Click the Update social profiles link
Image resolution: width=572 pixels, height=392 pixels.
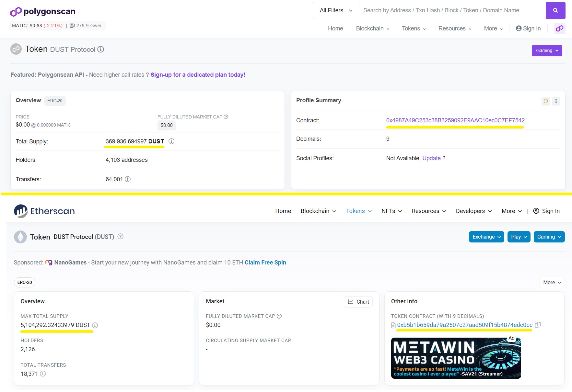431,158
